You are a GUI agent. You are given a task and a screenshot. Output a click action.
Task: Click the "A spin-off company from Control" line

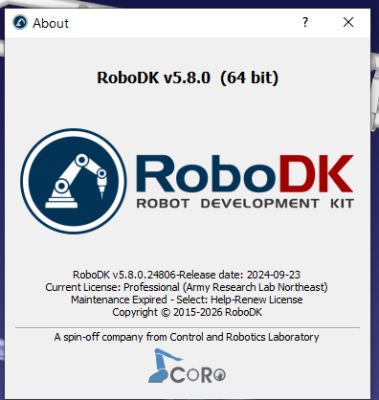(x=187, y=337)
